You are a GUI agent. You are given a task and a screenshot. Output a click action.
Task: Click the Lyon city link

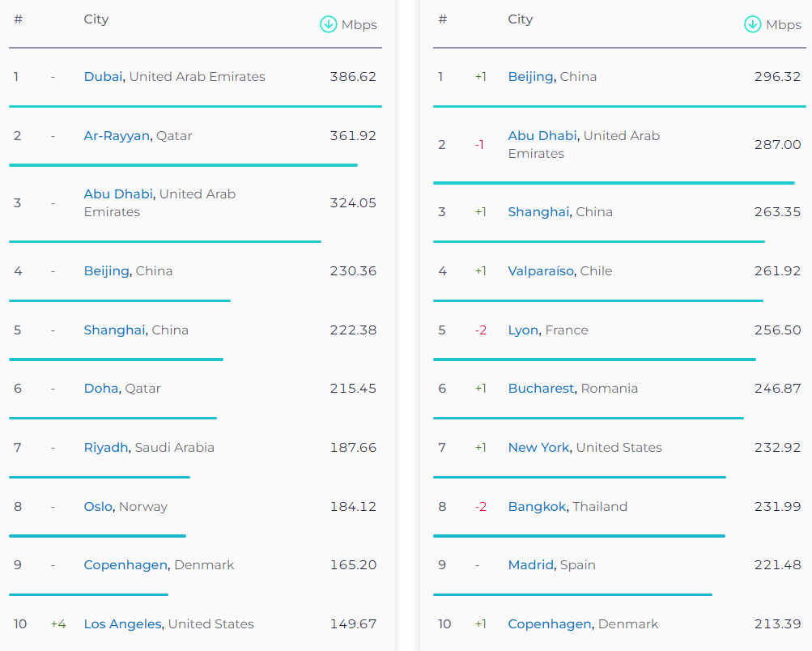(522, 330)
